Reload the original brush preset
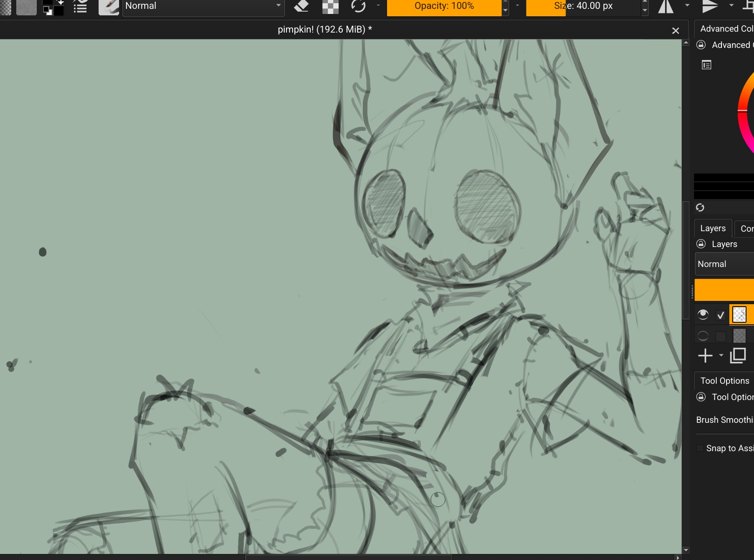 358,6
